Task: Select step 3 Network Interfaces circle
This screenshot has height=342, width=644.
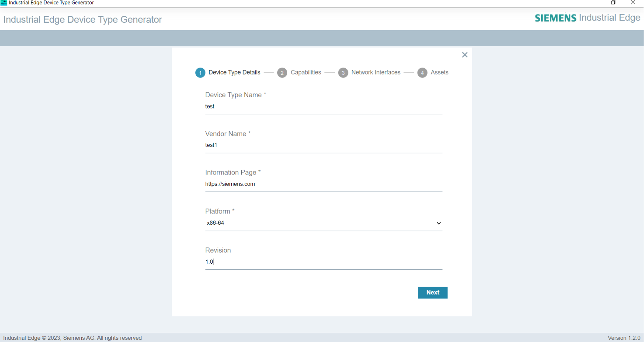Action: [343, 72]
